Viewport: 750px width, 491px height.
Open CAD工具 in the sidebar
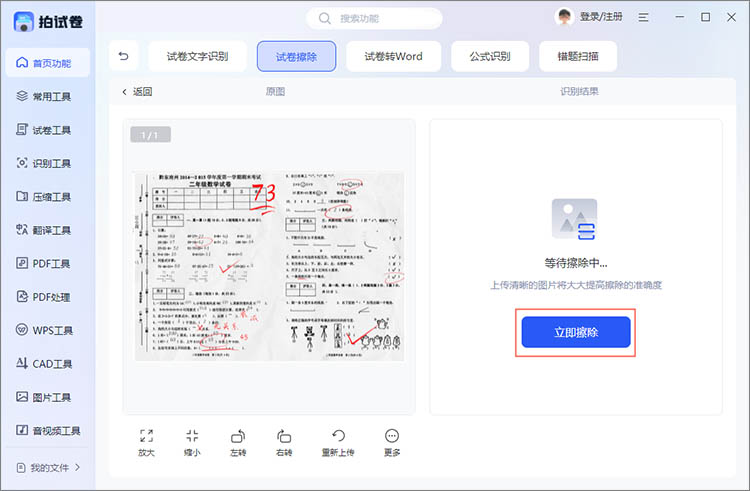coord(48,363)
